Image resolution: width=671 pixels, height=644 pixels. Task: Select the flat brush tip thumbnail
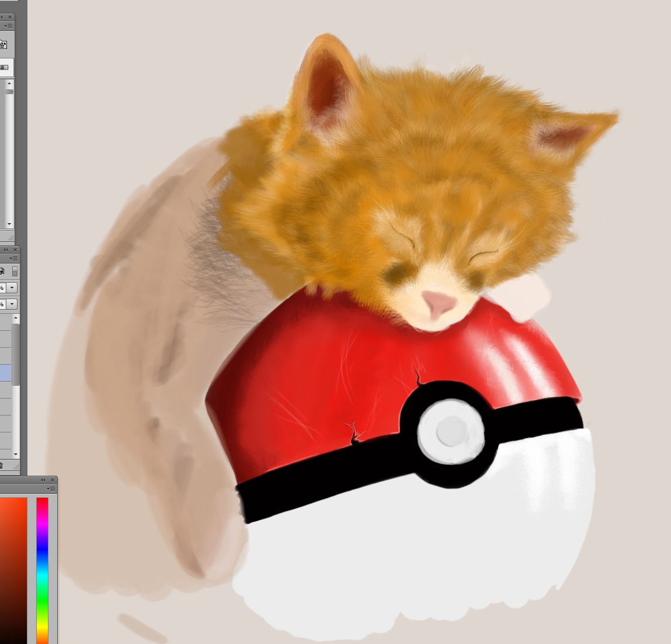click(4, 67)
